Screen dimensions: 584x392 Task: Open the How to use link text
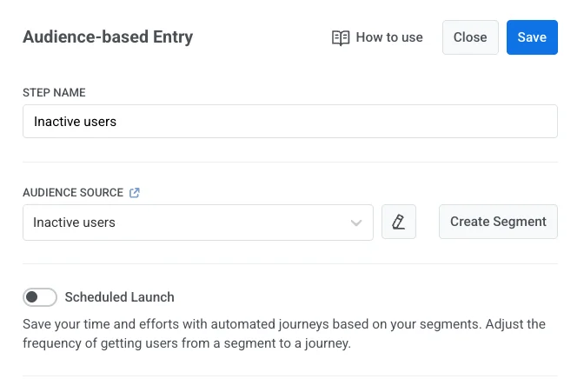point(389,37)
